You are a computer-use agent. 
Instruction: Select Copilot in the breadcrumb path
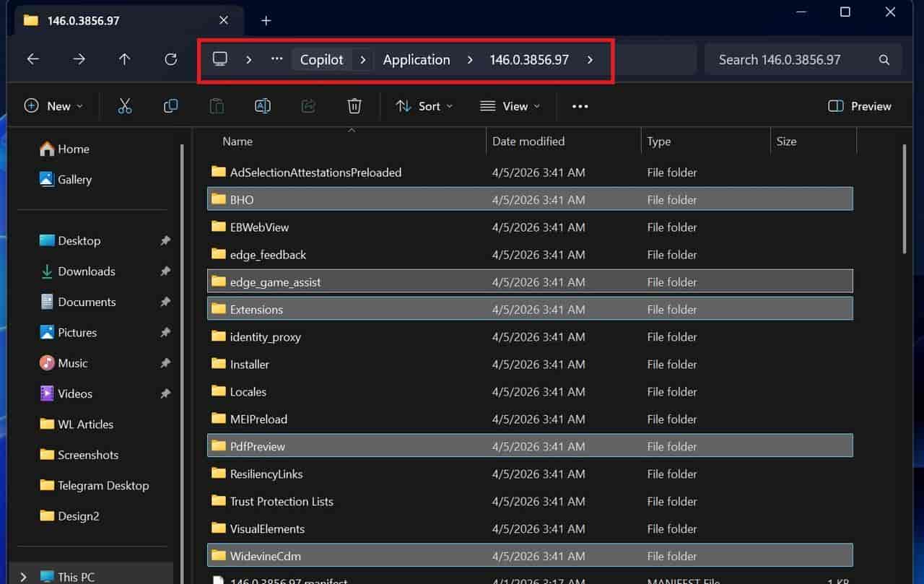pos(321,60)
